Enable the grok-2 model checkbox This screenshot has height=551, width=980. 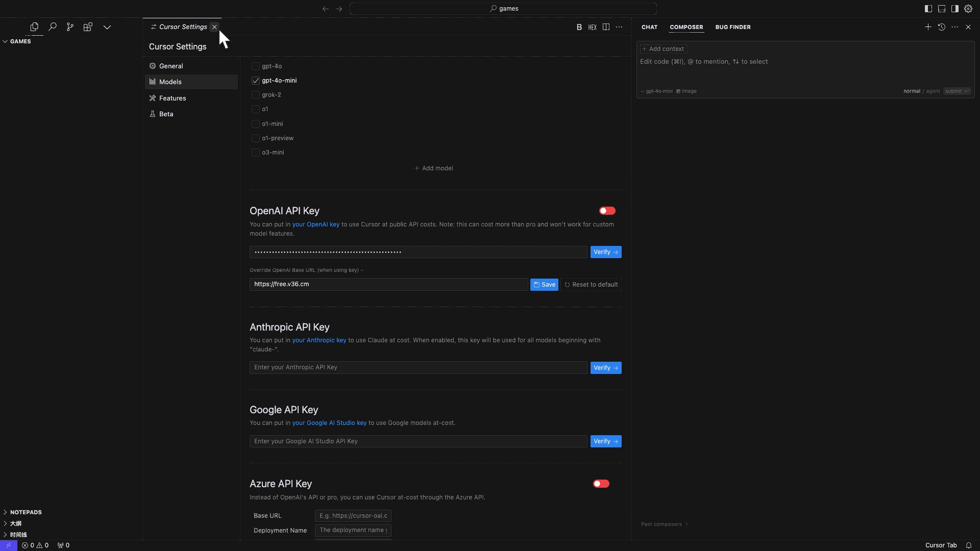pyautogui.click(x=256, y=95)
